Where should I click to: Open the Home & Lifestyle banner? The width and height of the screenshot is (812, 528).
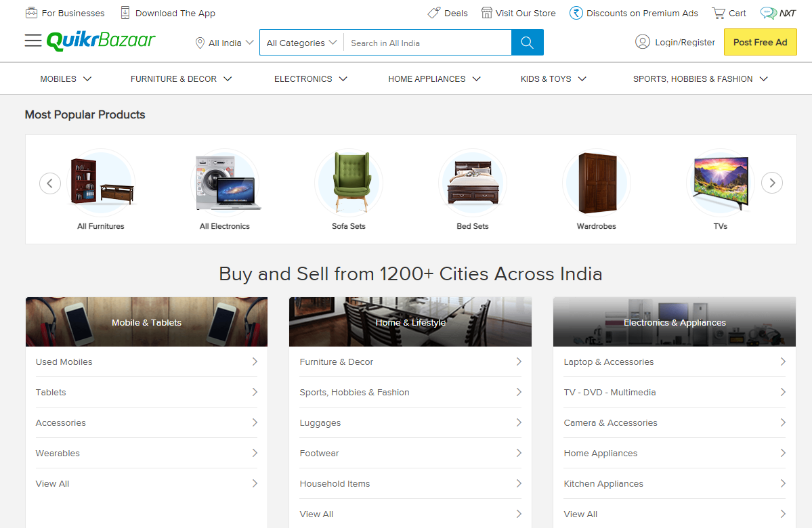(410, 322)
